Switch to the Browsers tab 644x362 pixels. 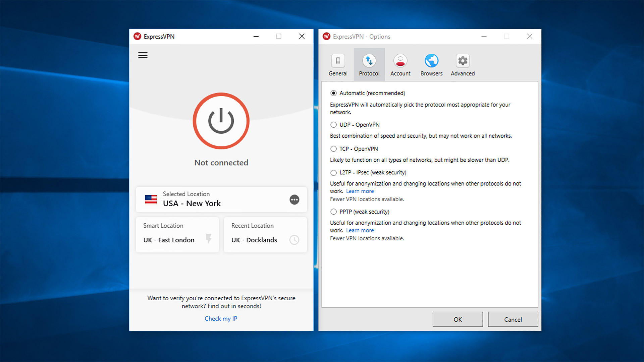tap(432, 65)
